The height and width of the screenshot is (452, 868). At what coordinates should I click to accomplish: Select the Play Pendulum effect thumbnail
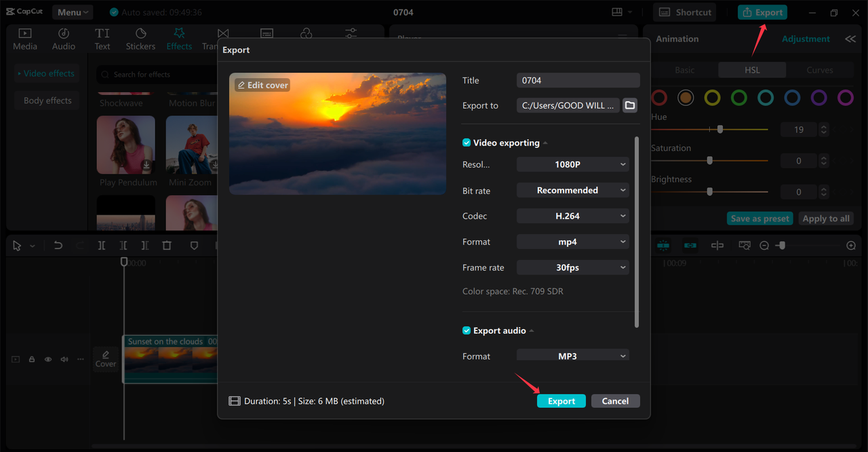126,145
